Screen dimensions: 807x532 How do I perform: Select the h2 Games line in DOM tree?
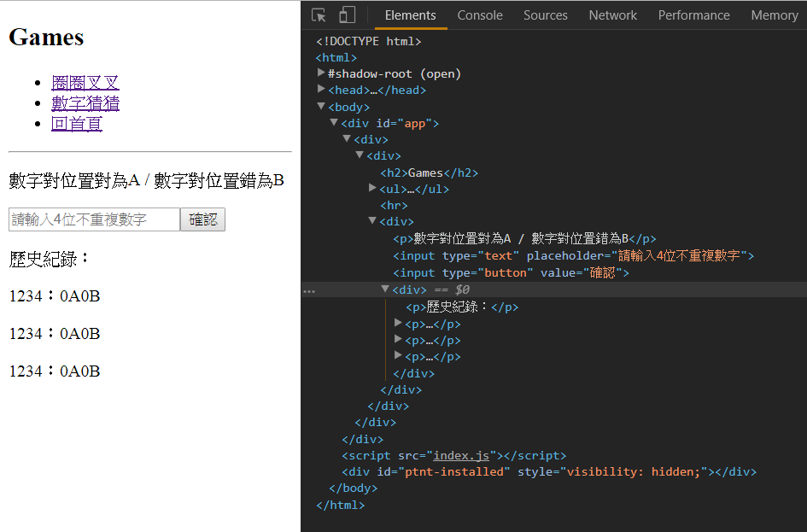tap(430, 172)
